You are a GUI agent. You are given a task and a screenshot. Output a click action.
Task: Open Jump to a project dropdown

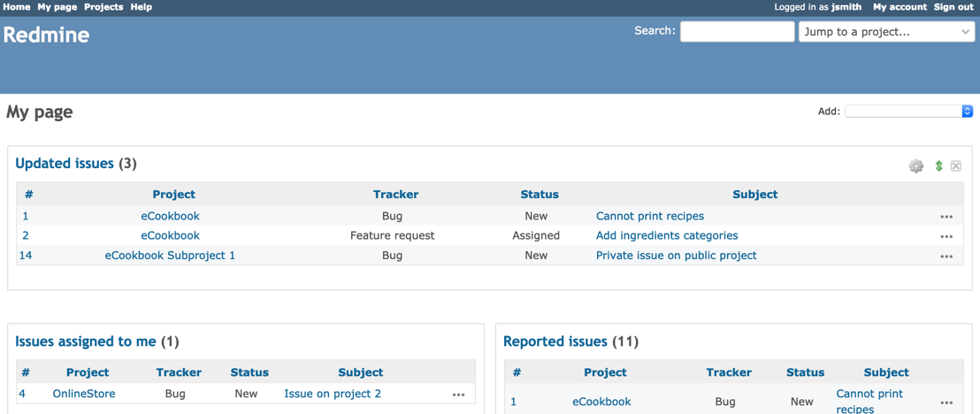[x=886, y=32]
